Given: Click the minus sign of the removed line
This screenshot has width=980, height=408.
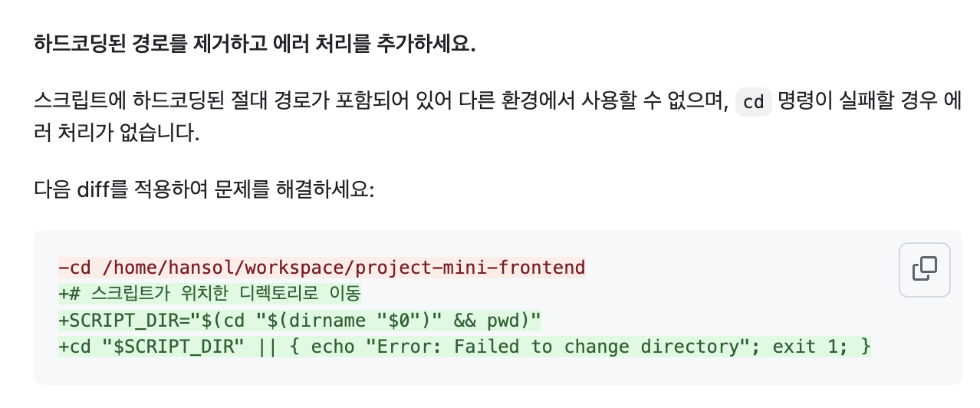Looking at the screenshot, I should pos(63,268).
